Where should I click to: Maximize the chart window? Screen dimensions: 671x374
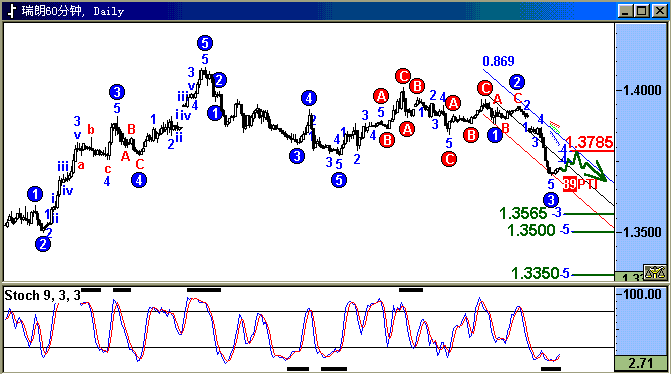coord(642,11)
